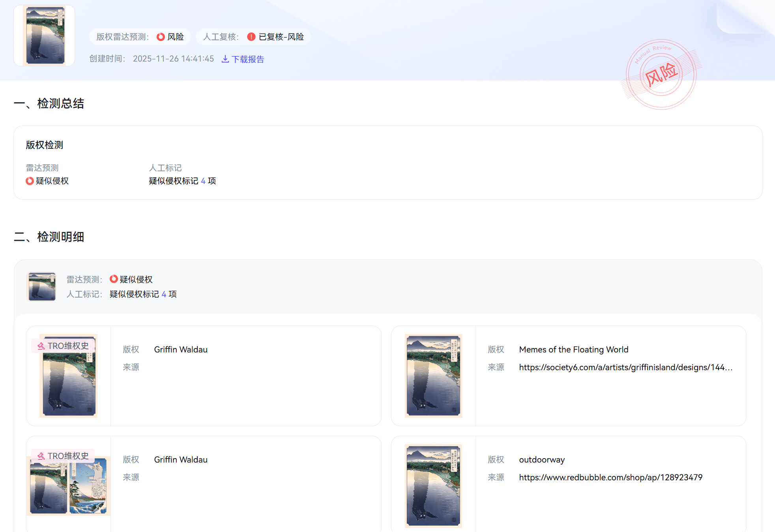775x532 pixels.
Task: Click the red 风险 radar prediction icon
Action: click(161, 37)
